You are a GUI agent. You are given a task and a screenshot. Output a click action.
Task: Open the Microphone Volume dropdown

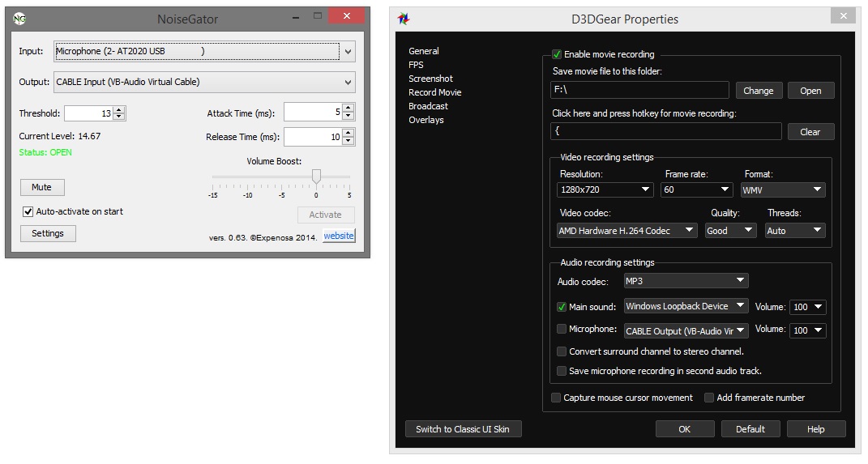coord(808,330)
